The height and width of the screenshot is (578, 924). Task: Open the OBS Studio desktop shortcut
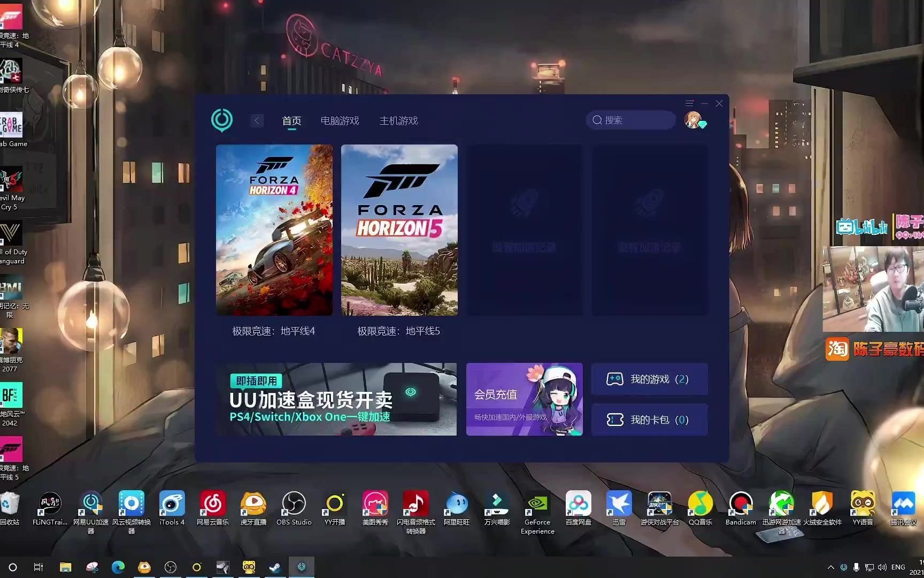tap(294, 508)
